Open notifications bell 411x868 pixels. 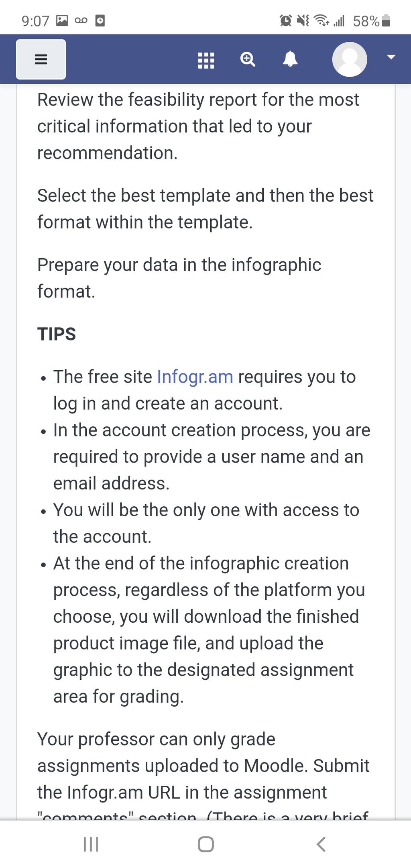click(290, 59)
